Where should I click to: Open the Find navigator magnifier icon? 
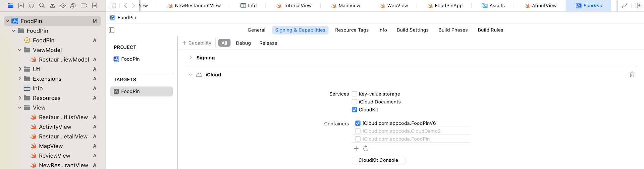tap(42, 5)
